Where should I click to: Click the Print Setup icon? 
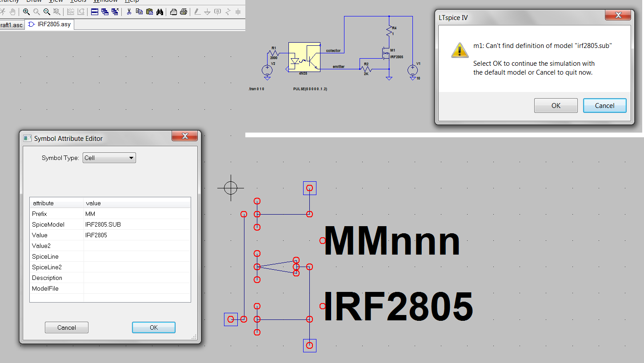(173, 12)
